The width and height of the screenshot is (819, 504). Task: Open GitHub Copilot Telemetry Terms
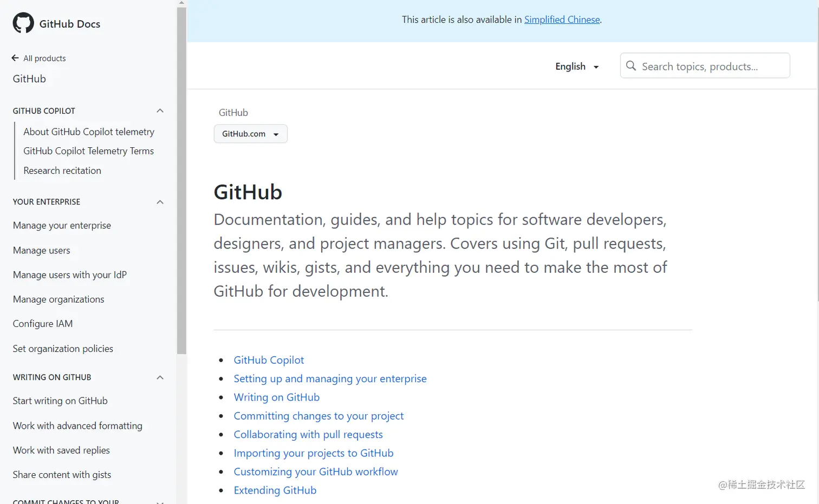[88, 150]
